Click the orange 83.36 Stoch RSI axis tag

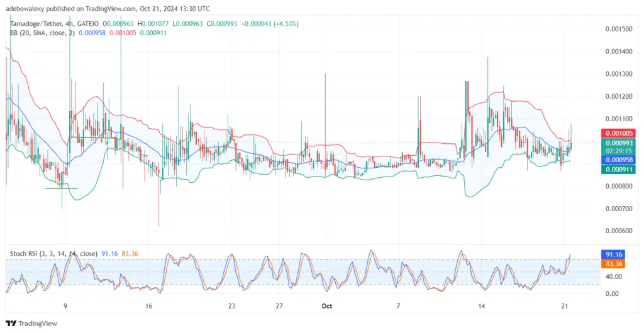pos(613,263)
